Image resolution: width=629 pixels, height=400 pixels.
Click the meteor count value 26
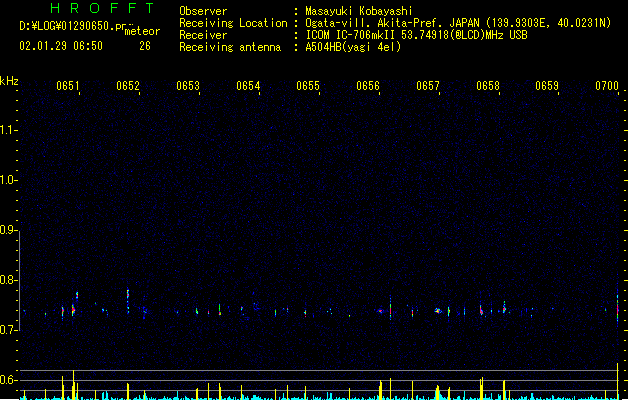(x=145, y=46)
